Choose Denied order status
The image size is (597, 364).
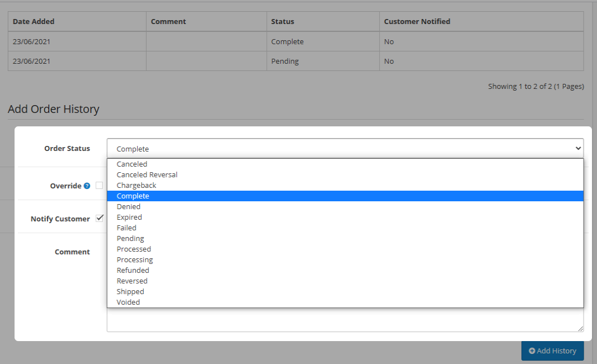[129, 207]
